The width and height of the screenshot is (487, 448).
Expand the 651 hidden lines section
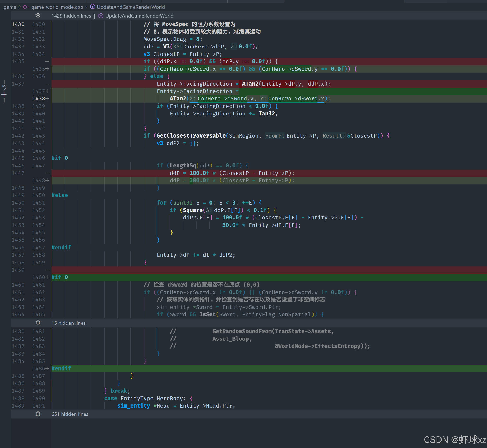70,414
